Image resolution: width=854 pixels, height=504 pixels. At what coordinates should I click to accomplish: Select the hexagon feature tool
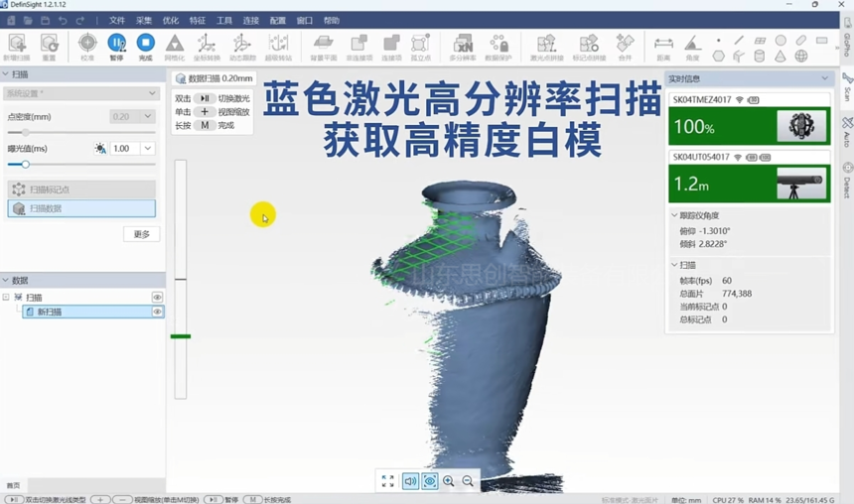tap(718, 57)
